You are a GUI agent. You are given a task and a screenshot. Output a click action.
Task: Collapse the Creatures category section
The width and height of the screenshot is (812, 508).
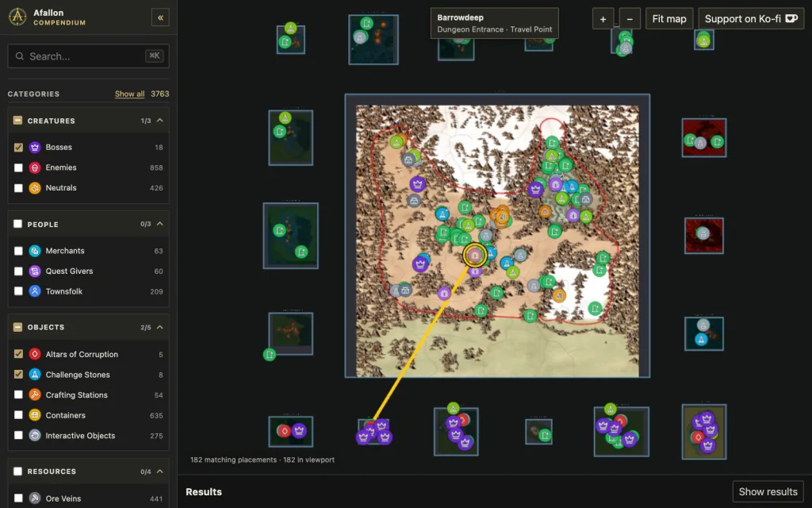pos(160,121)
